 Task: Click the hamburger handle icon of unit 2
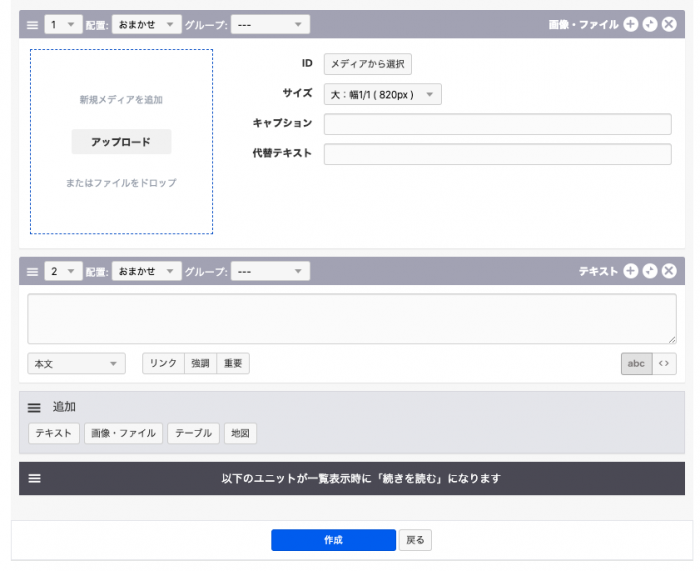[32, 271]
